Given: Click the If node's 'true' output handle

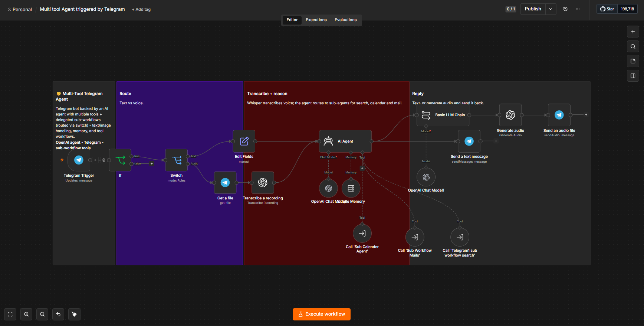Looking at the screenshot, I should tap(131, 156).
